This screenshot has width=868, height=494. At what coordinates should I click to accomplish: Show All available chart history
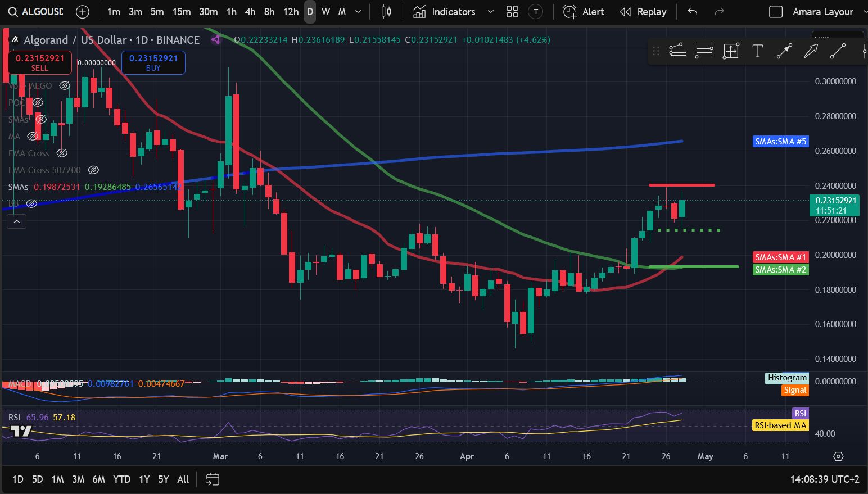[x=183, y=479]
